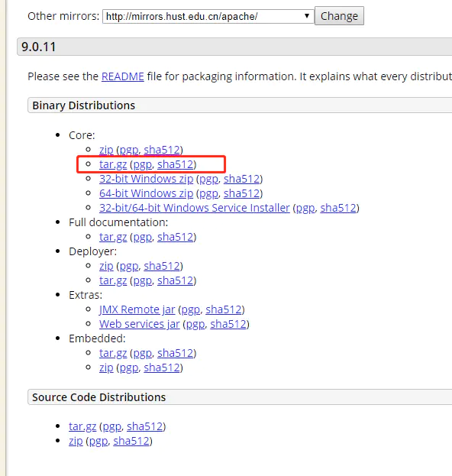Open pgp for 32-bit Windows zip

(x=208, y=179)
